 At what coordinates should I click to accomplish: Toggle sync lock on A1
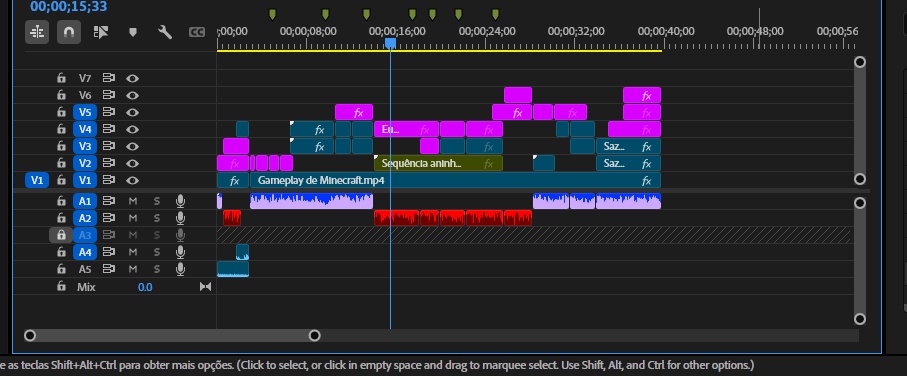[109, 201]
